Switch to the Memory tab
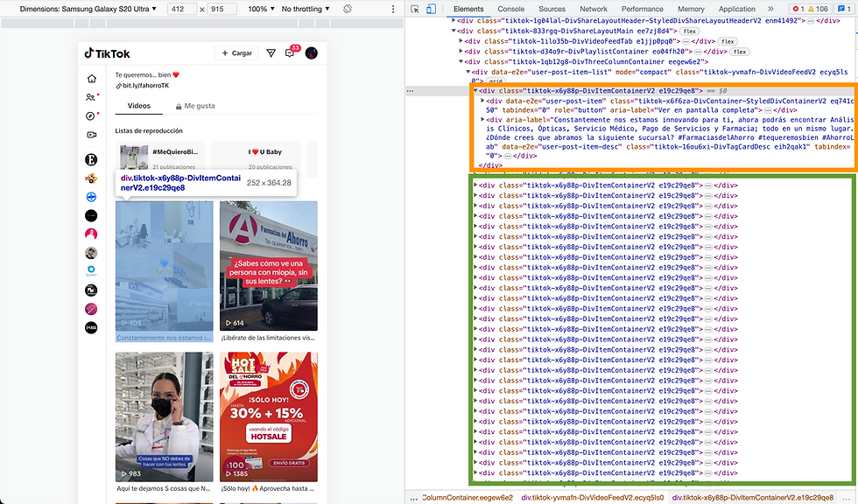Image resolution: width=858 pixels, height=504 pixels. pyautogui.click(x=691, y=9)
